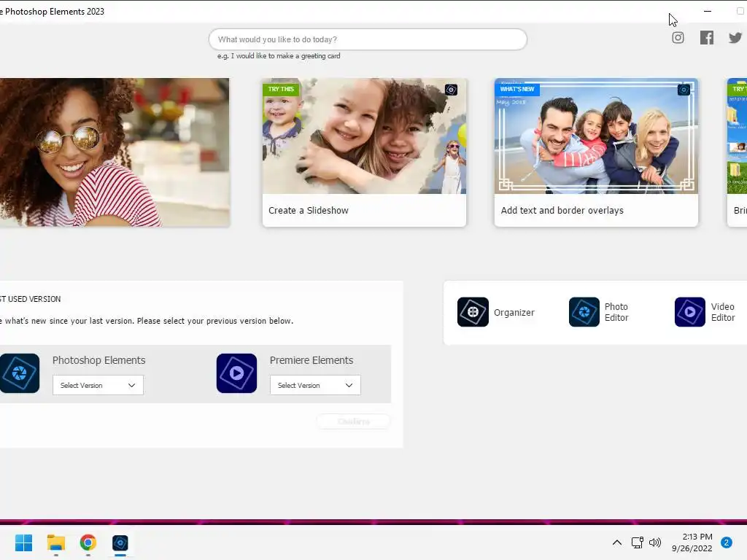Launch Organizer via its icon
The image size is (747, 560).
click(473, 312)
